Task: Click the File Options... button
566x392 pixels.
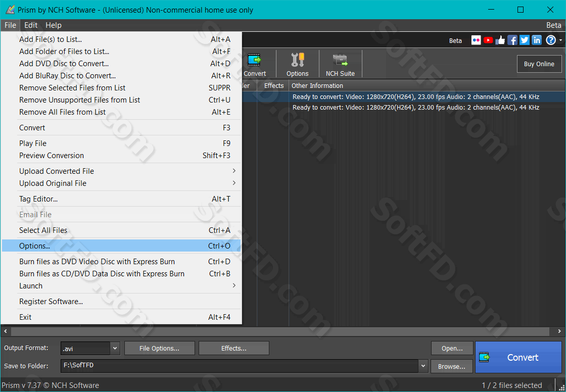Action: [160, 349]
